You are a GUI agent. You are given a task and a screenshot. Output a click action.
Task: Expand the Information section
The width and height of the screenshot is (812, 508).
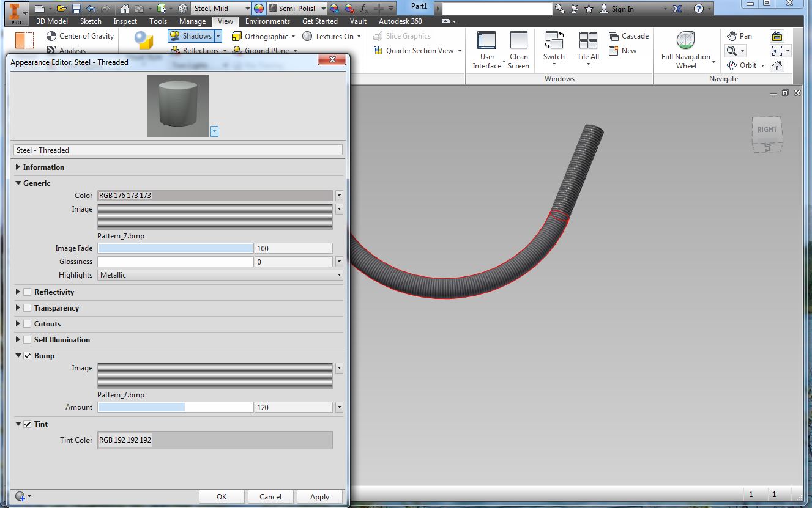17,167
